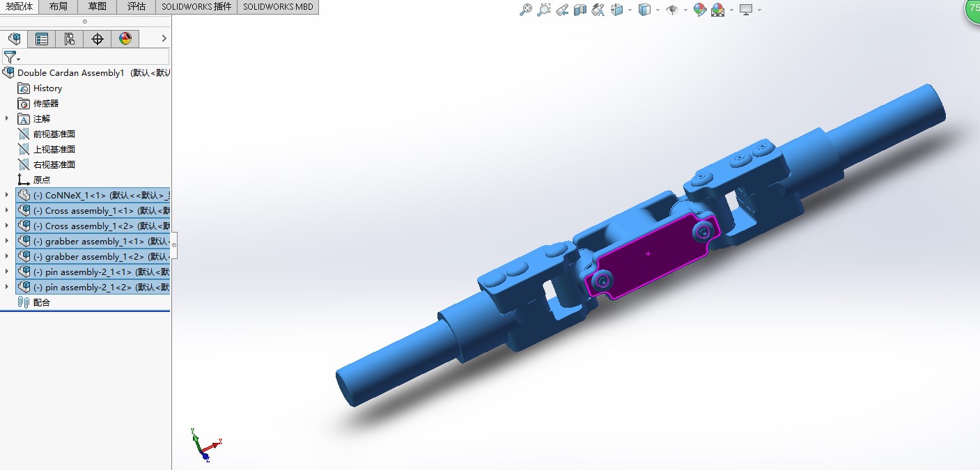Viewport: 980px width, 470px height.
Task: Click the panel collapse handle on splitter
Action: [x=174, y=245]
